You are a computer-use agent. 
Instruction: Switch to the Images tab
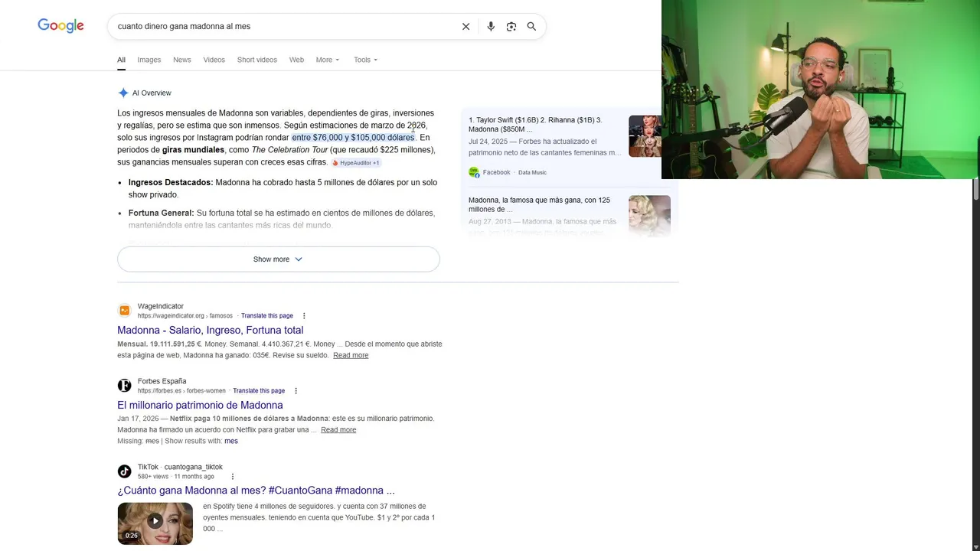coord(149,60)
